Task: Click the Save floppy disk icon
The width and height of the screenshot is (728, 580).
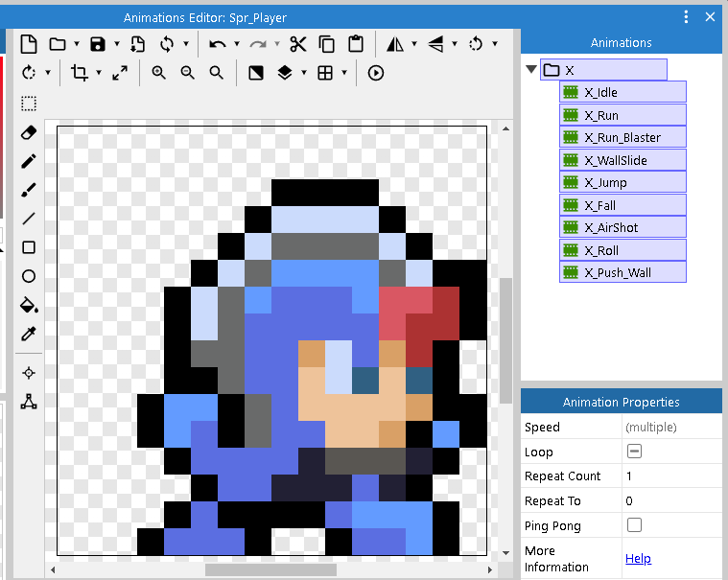Action: (x=98, y=44)
